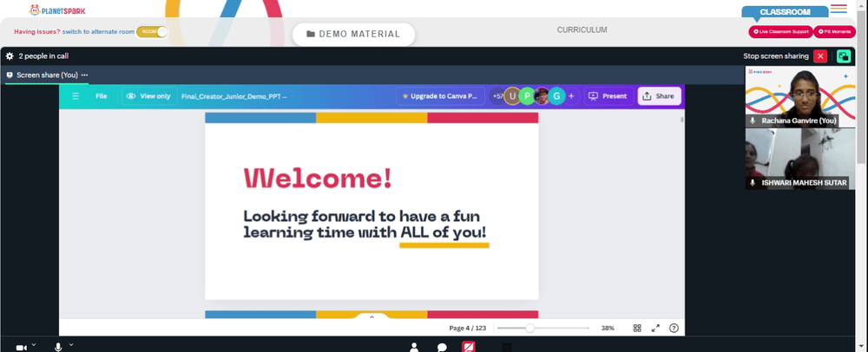Open the Canva help question icon
The image size is (868, 352).
674,329
